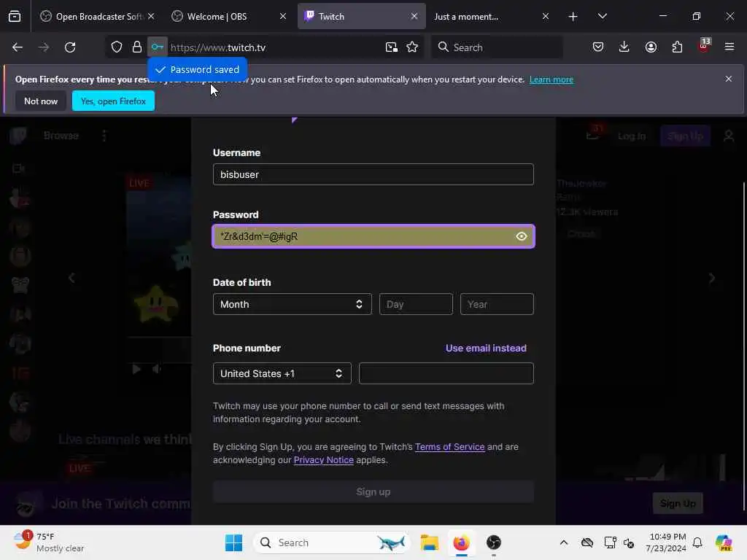Close the Just a moment tab
The image size is (747, 560).
point(546,16)
